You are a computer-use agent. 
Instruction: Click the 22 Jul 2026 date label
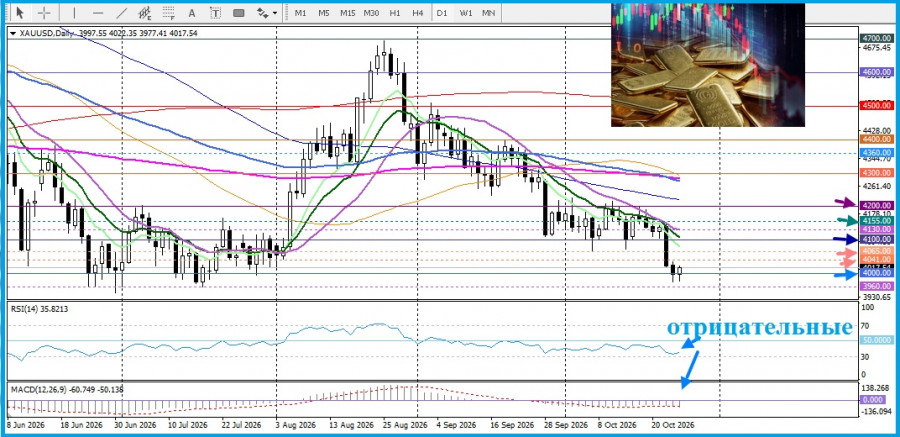coord(240,426)
